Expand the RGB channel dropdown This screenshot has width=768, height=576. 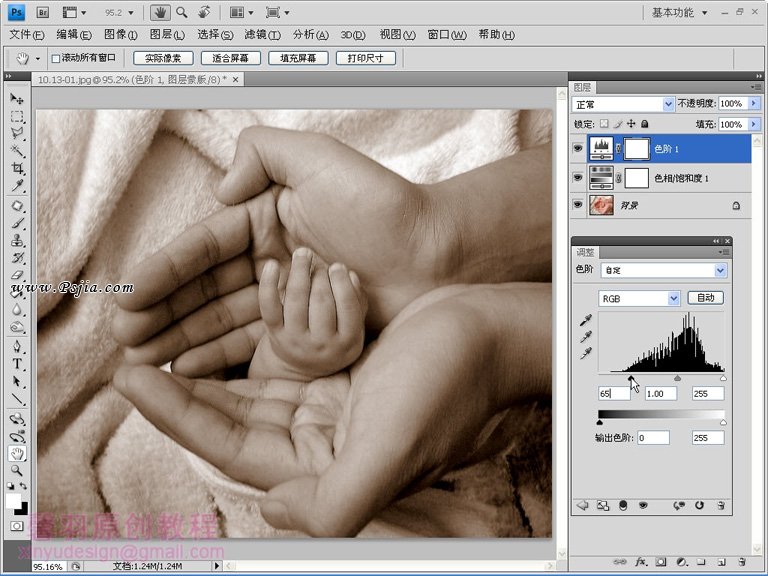[x=639, y=298]
